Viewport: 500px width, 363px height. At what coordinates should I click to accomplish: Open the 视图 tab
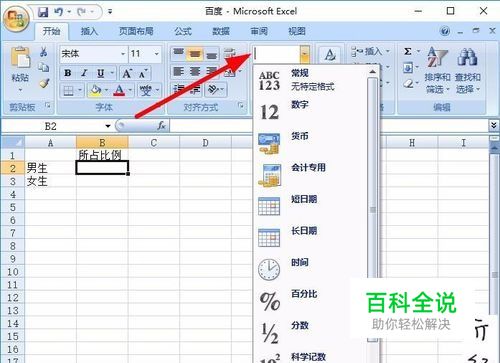point(297,31)
